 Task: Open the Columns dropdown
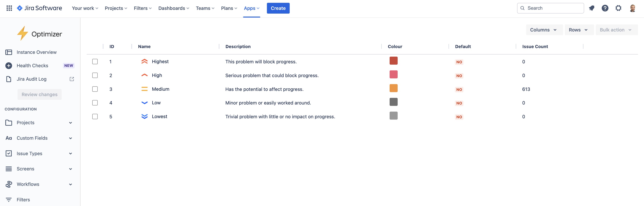544,30
